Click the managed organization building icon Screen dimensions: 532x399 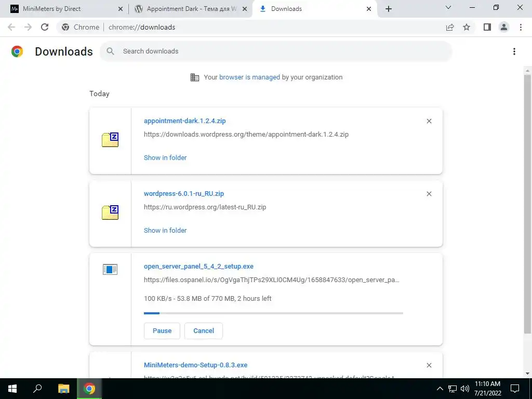194,77
